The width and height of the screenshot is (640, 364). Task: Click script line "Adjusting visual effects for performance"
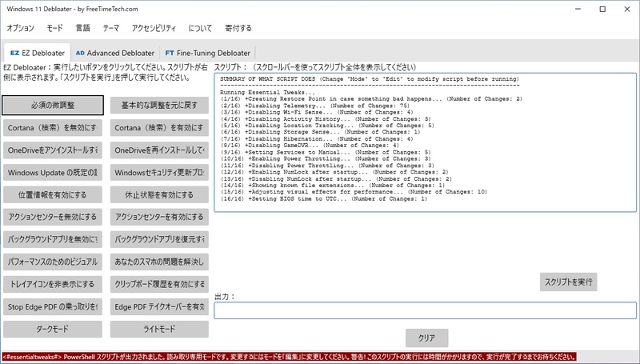[x=354, y=192]
